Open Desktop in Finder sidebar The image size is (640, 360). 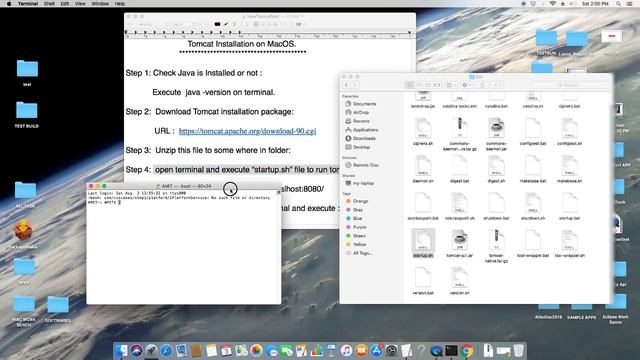point(358,147)
